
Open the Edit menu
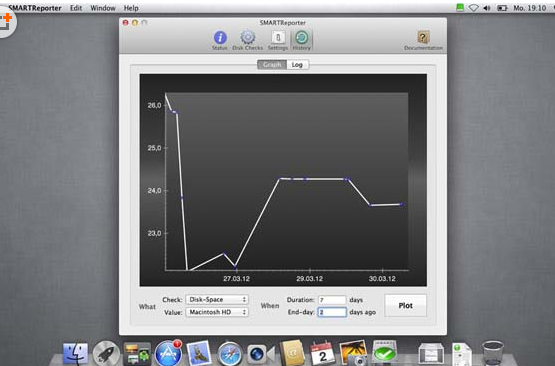click(76, 8)
